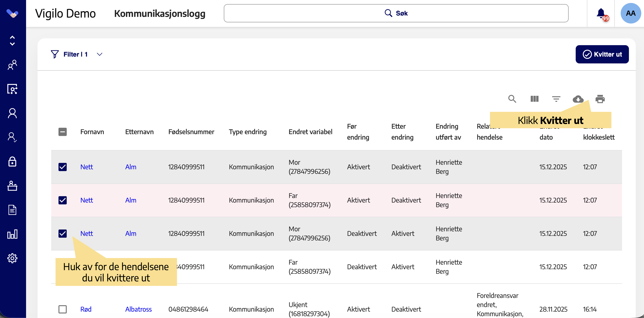Click the Endring utført av column header

point(448,132)
